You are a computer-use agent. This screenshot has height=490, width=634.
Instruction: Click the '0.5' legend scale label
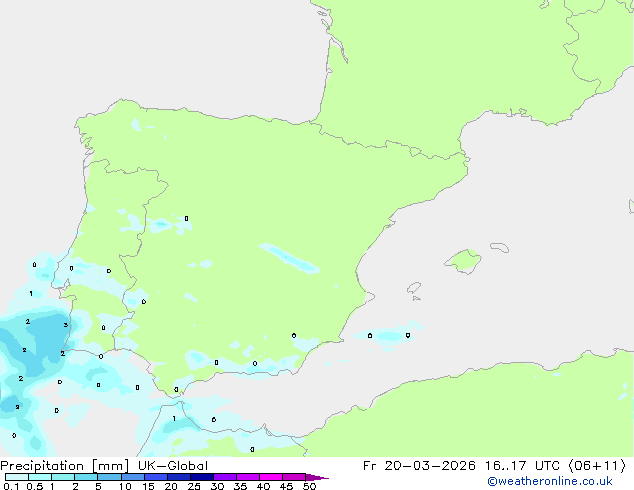tap(35, 486)
